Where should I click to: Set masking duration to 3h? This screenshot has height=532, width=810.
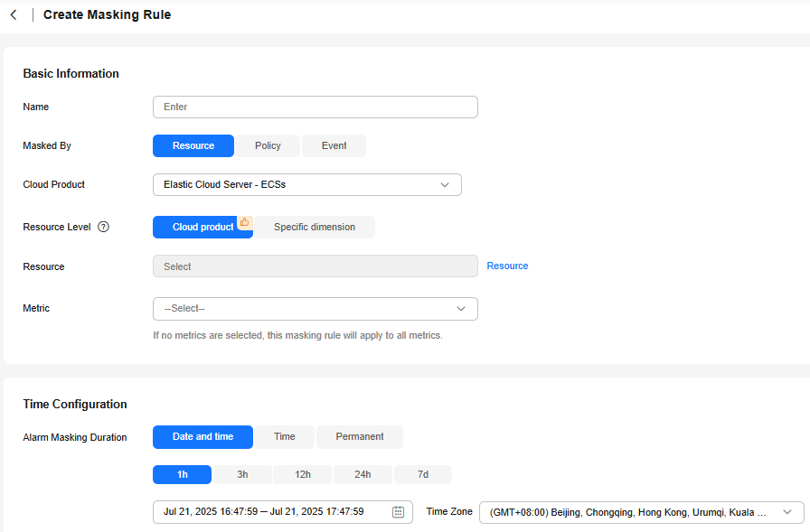242,475
